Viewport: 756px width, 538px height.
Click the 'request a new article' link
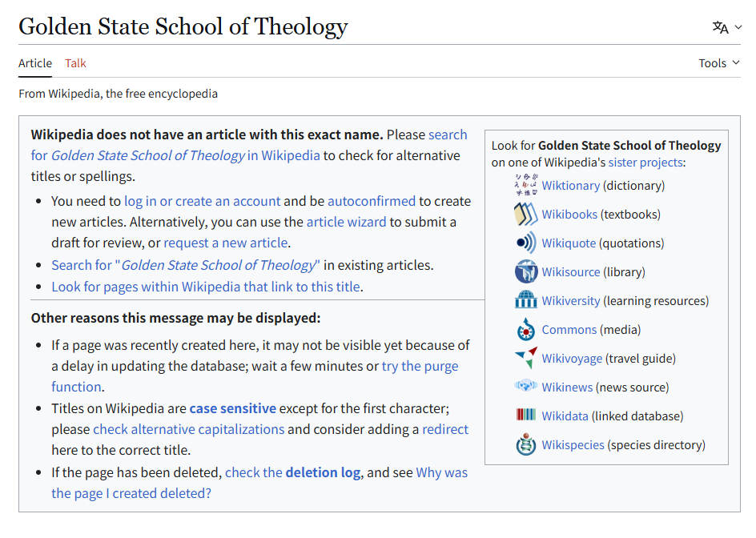[226, 243]
